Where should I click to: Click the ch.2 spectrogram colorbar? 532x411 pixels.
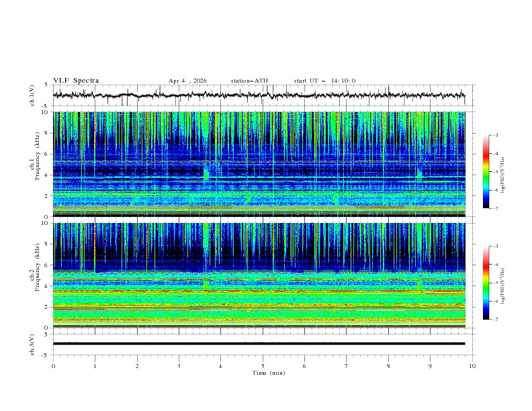pyautogui.click(x=486, y=283)
